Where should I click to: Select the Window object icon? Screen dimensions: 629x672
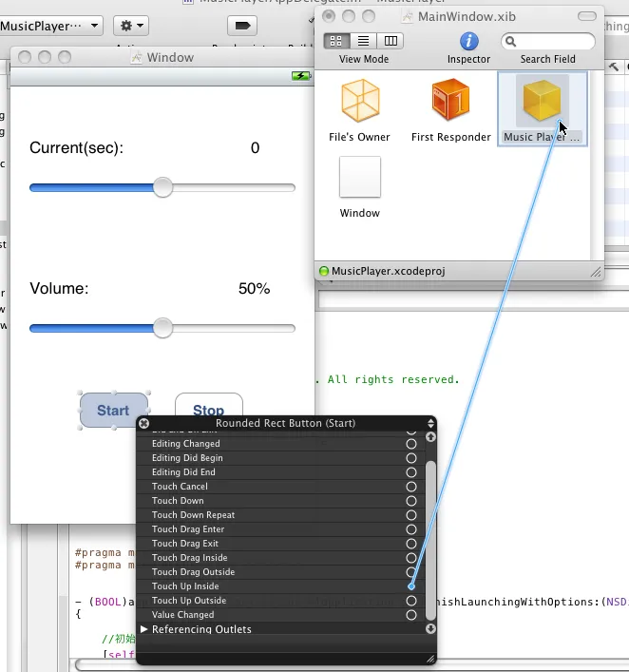[x=360, y=178]
